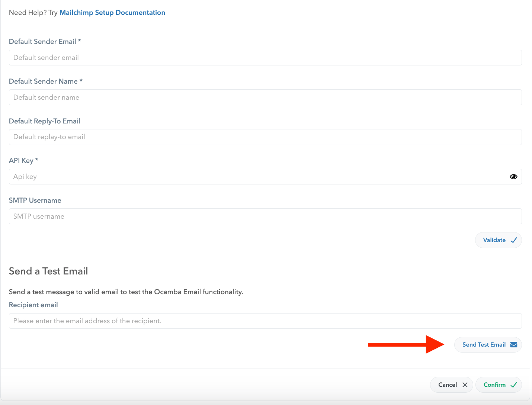This screenshot has height=405, width=532.
Task: Select the Recipient email input field
Action: point(265,321)
